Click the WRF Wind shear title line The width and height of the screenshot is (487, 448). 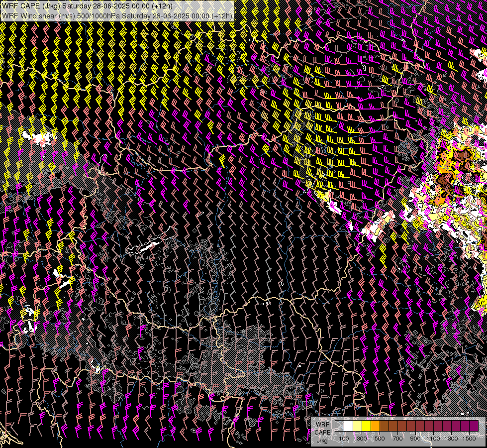point(117,15)
